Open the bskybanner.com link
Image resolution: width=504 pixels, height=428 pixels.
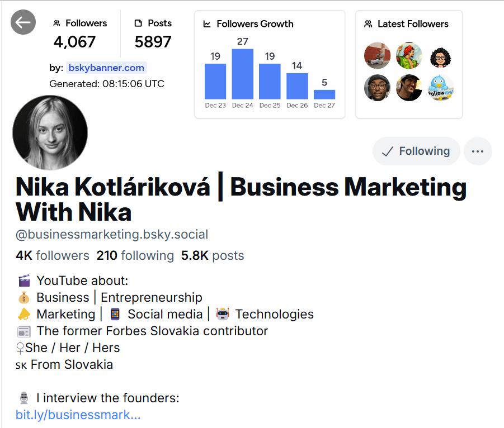tap(106, 68)
